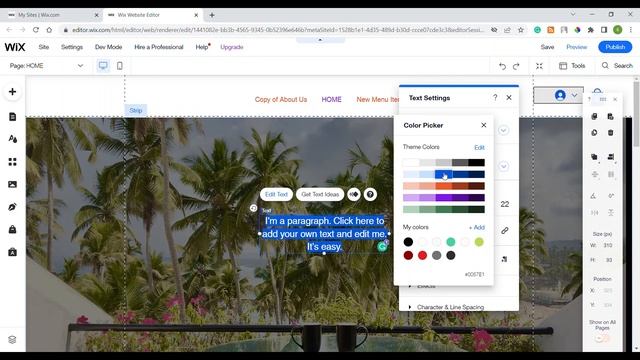Switch to mobile view
Screen dimensions: 640x360
coord(120,65)
